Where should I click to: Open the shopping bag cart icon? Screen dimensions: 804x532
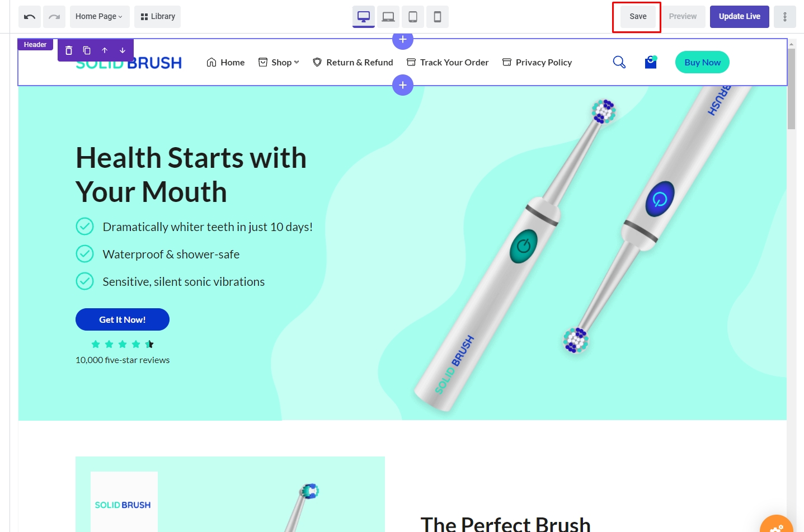651,62
